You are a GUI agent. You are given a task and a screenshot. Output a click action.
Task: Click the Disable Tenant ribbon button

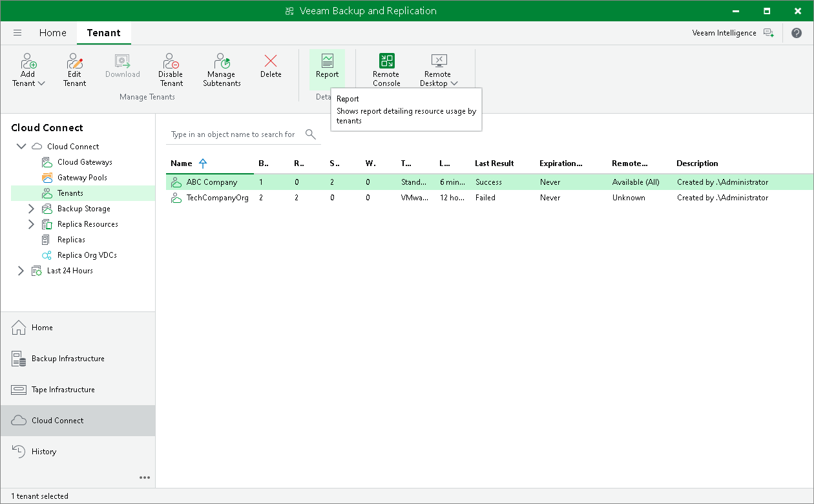171,70
